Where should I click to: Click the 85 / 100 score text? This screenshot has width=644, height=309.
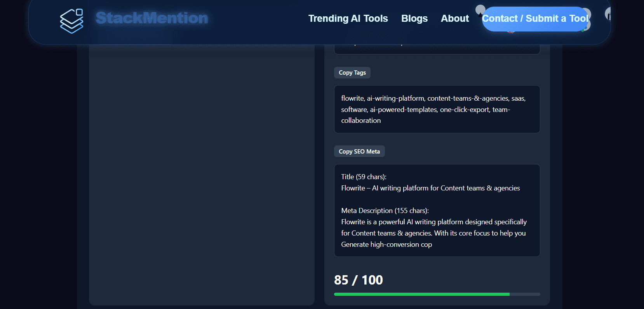[x=359, y=280]
